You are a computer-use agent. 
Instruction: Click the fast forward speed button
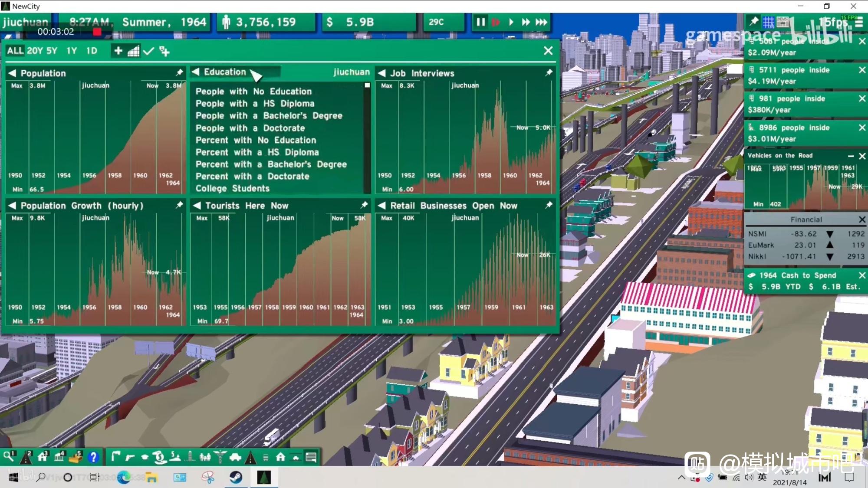pyautogui.click(x=526, y=22)
